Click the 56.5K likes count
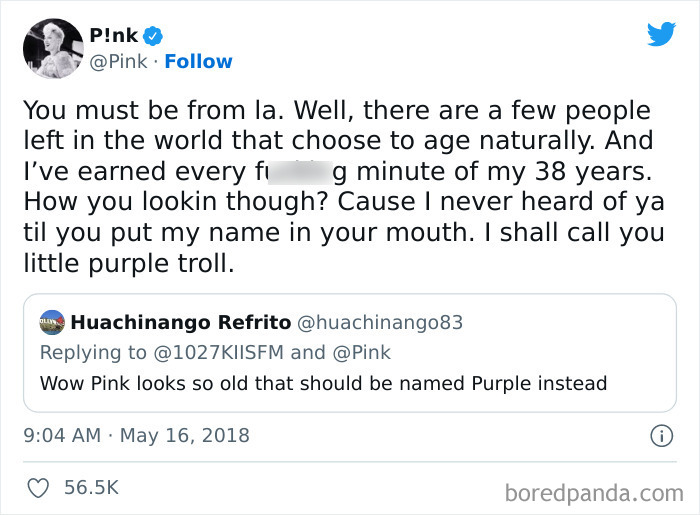Viewport: 700px width, 515px height. click(90, 487)
